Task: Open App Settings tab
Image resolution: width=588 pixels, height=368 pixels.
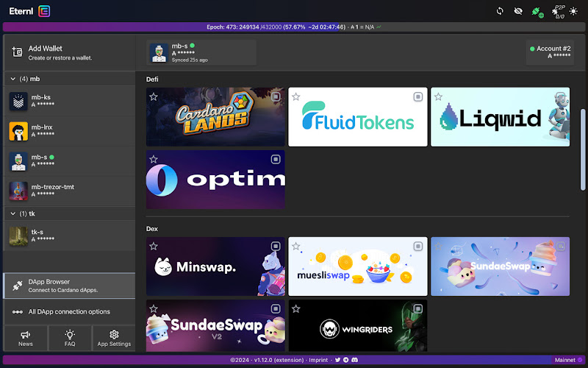Action: [x=114, y=339]
